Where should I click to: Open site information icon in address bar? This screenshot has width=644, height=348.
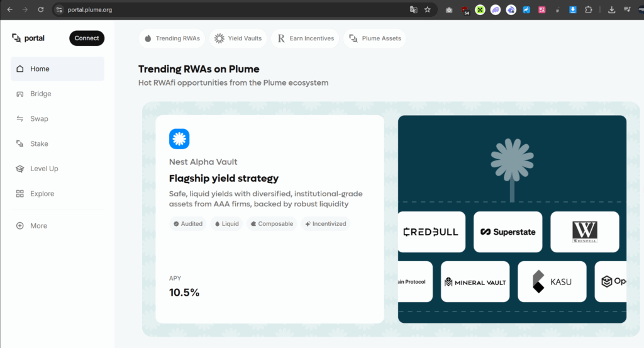pos(59,9)
